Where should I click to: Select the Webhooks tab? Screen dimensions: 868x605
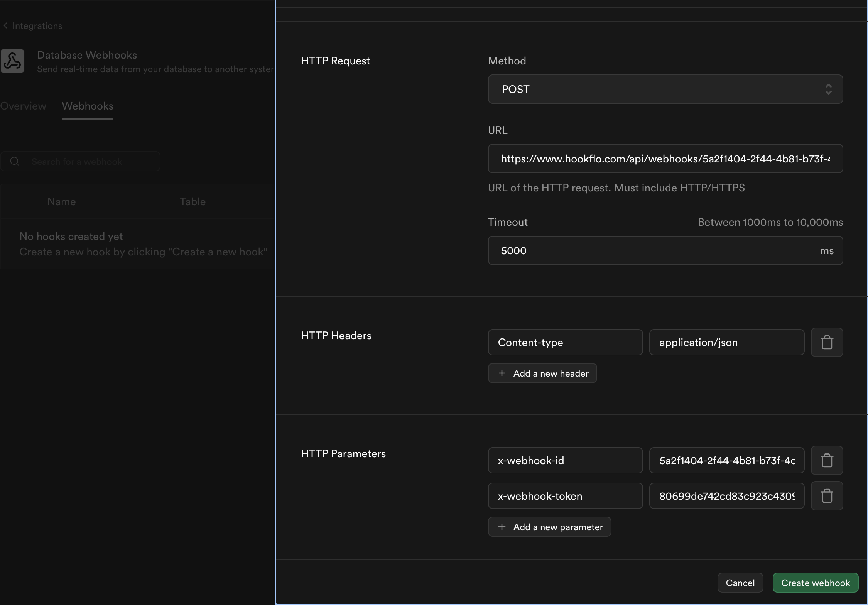point(88,106)
